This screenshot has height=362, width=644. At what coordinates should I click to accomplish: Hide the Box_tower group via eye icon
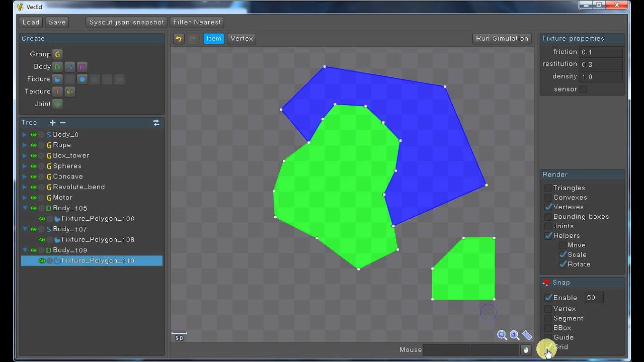(x=34, y=156)
